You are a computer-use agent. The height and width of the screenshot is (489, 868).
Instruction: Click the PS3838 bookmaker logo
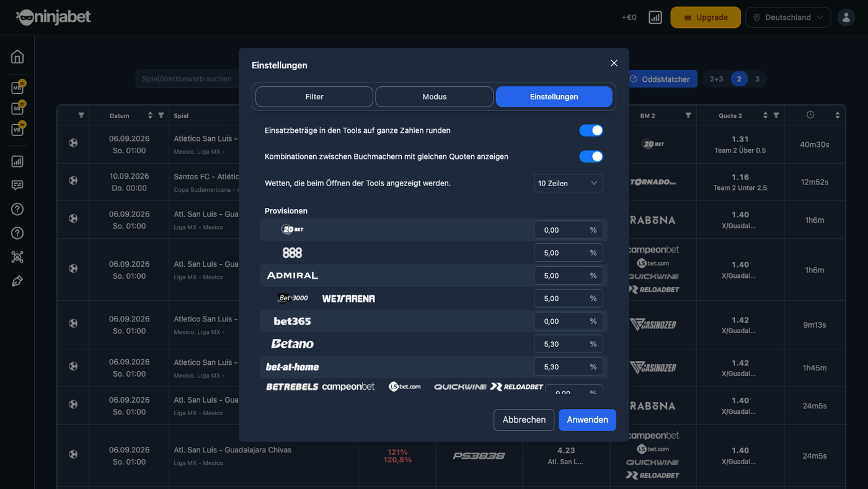click(x=479, y=455)
